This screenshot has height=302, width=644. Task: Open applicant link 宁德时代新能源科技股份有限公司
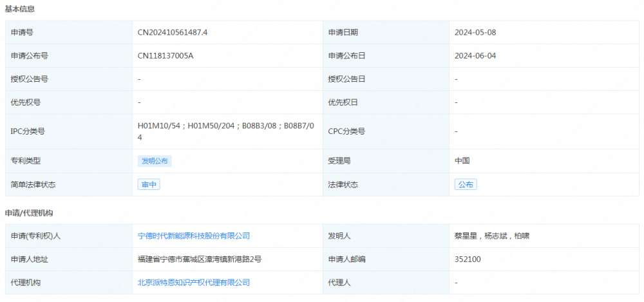click(193, 236)
